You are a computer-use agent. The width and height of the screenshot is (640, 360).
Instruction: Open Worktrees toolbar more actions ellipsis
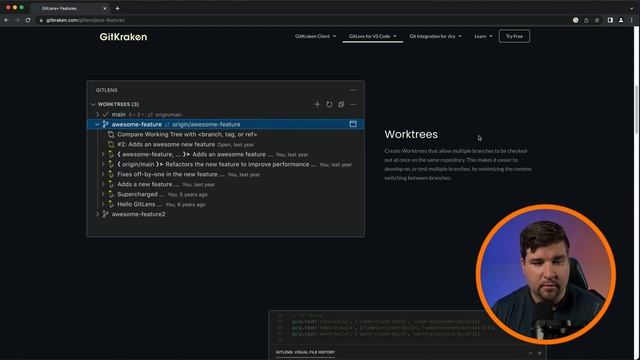click(x=353, y=104)
